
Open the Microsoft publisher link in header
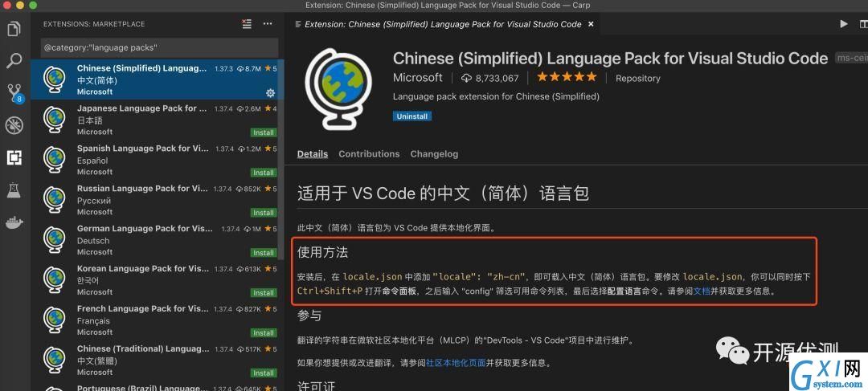tap(417, 77)
